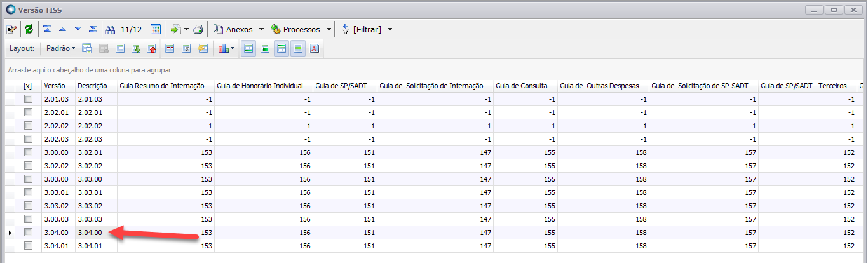Expand the Anexos dropdown arrow
Viewport: 868px width, 263px height.
coord(261,29)
